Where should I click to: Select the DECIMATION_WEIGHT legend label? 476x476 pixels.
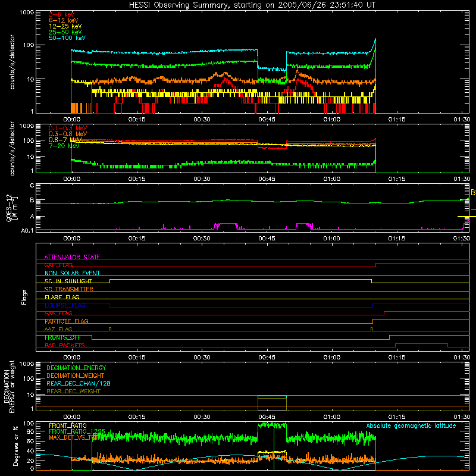(76, 375)
